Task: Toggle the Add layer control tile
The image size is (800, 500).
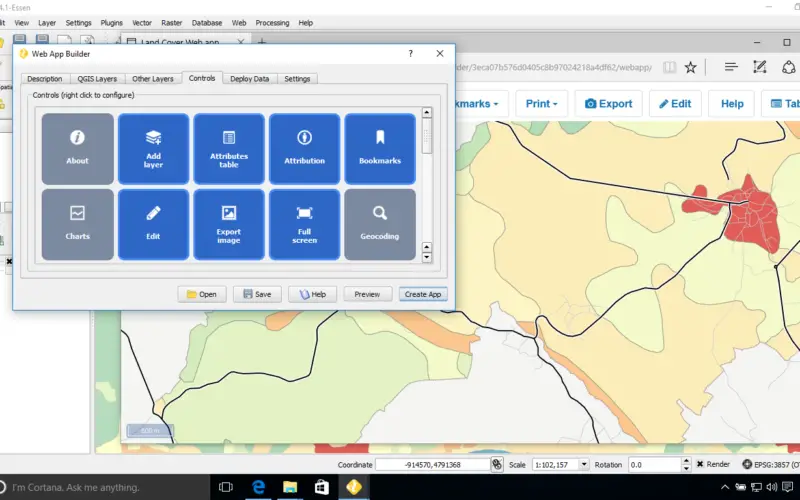Action: (x=153, y=148)
